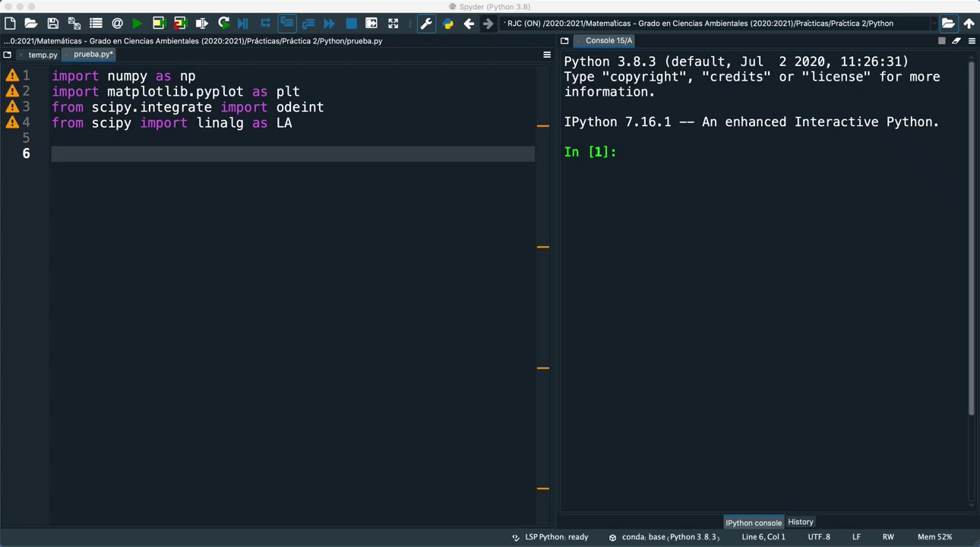Screen dimensions: 980x547
Task: Click the warning icon on line 2
Action: pos(12,91)
